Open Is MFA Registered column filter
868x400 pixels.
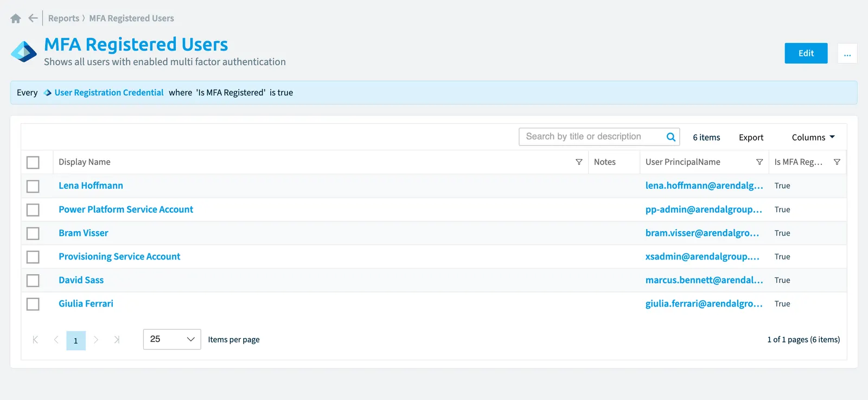(x=837, y=162)
